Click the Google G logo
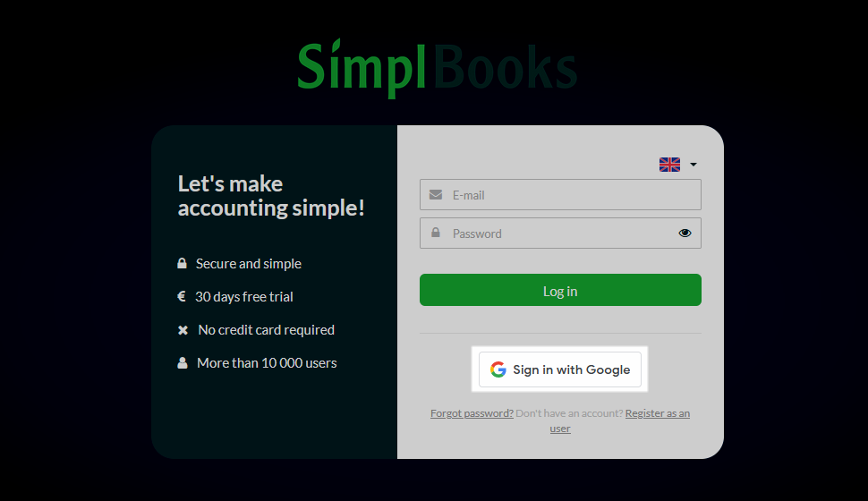This screenshot has width=868, height=501. 498,369
